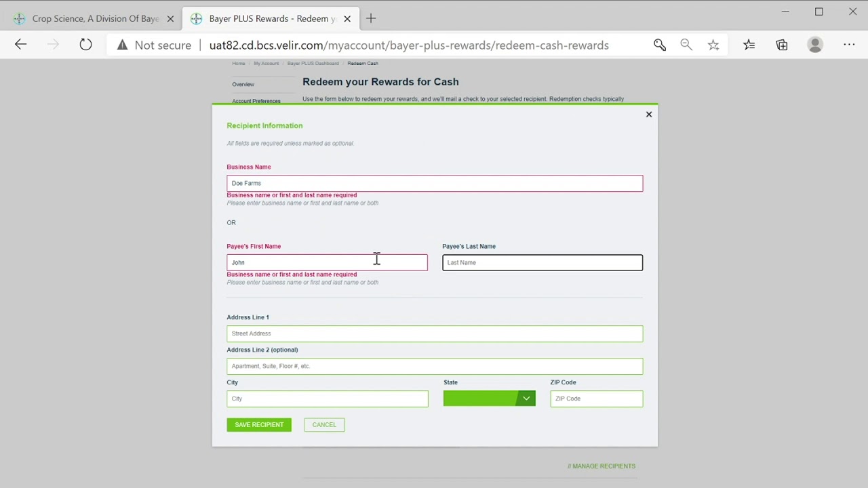The height and width of the screenshot is (488, 868).
Task: Click the Save Recipient button
Action: click(259, 425)
